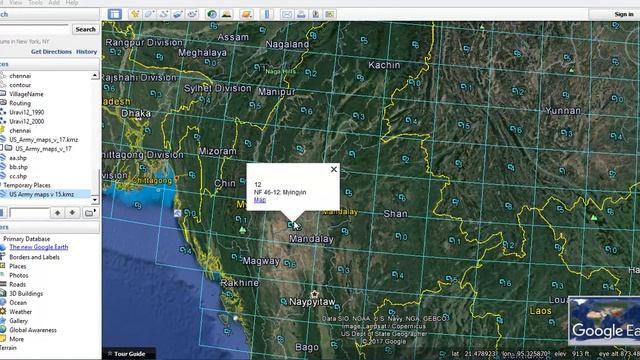Check the US_Army_maps_v_17 folder checkbox
Viewport: 640px width, 360px height.
pyautogui.click(x=1, y=149)
